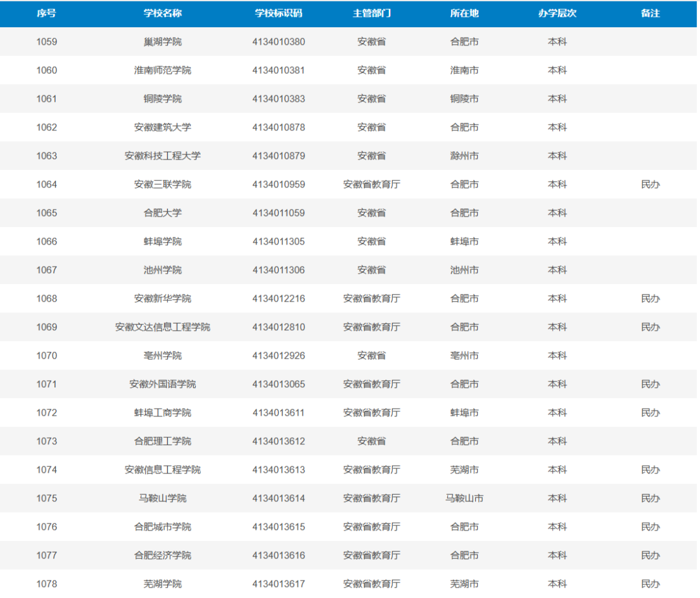Screen dimensions: 700x598
Task: Select school name 巢湖学院
Action: pos(163,42)
